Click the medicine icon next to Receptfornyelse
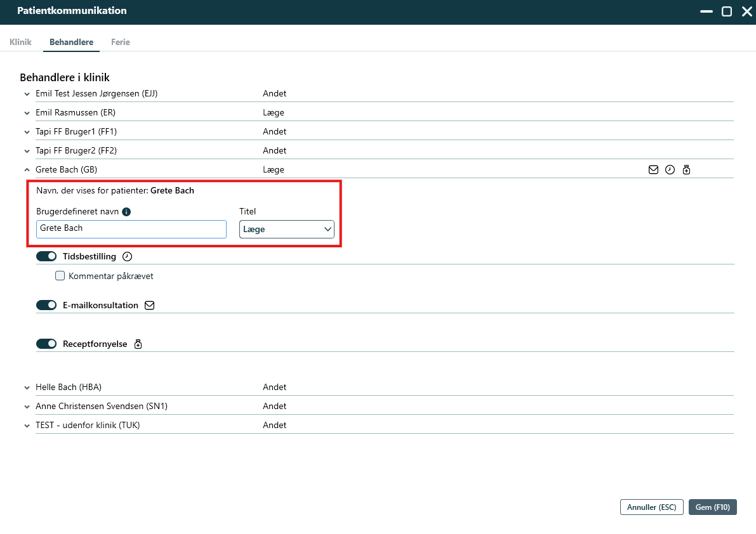This screenshot has width=756, height=534. pos(138,344)
